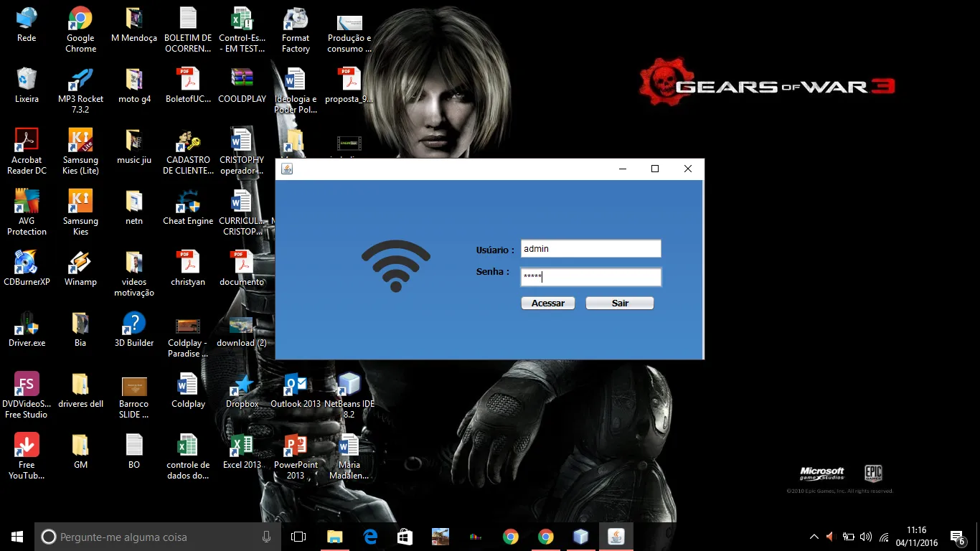Click the Java app icon in taskbar
The height and width of the screenshot is (551, 980).
pos(616,537)
